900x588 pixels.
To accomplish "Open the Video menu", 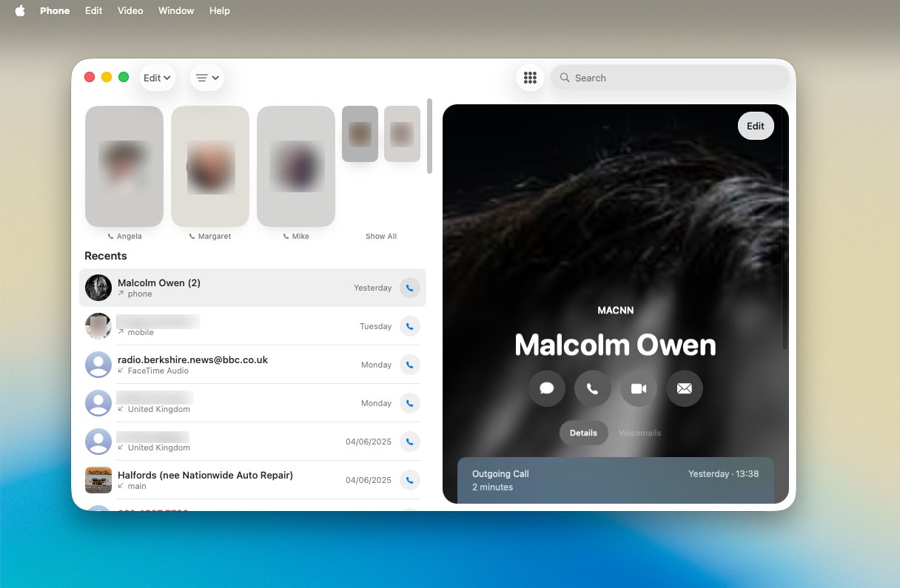I will coord(130,10).
